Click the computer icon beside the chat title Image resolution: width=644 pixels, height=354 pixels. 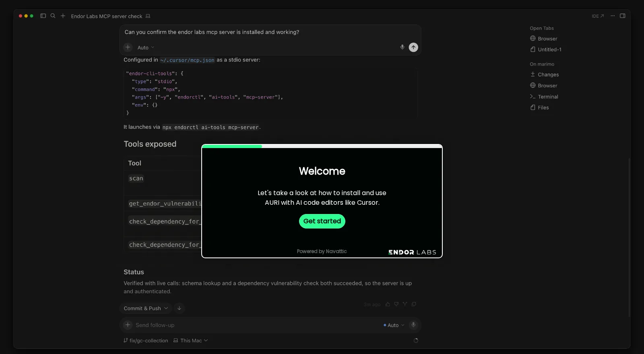click(148, 16)
